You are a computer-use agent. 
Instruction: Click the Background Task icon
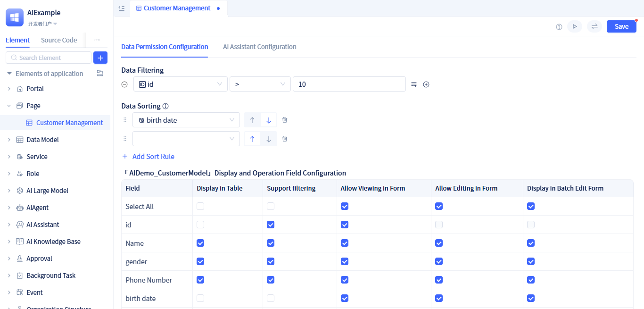(19, 276)
